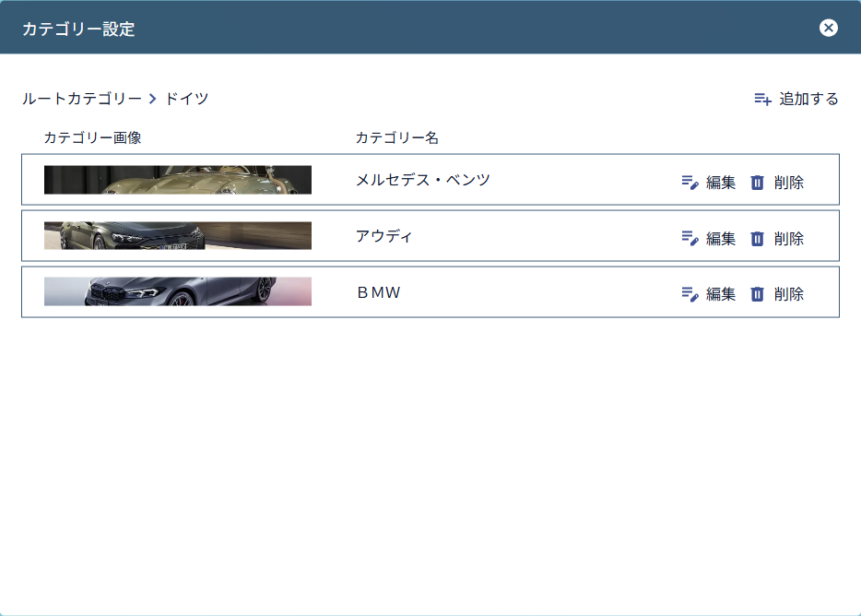This screenshot has width=861, height=616.
Task: Click the ドイツ breadcrumb item
Action: click(187, 99)
